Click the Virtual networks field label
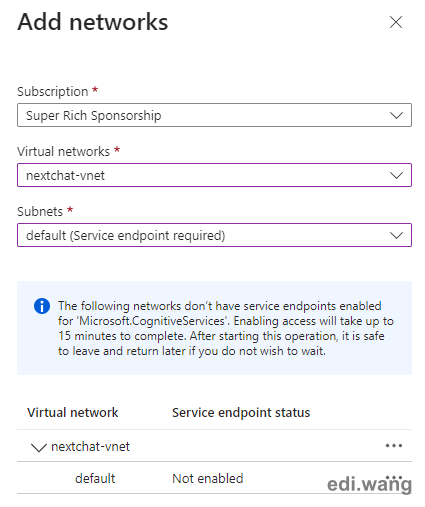The height and width of the screenshot is (507, 425). (63, 151)
